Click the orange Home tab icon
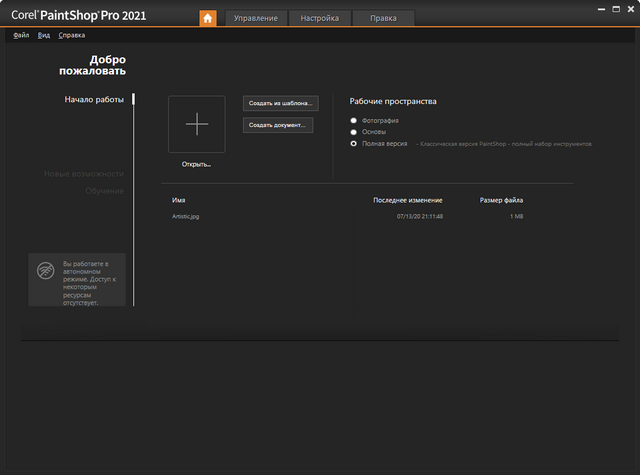Viewport: 640px width, 475px height. coord(208,18)
